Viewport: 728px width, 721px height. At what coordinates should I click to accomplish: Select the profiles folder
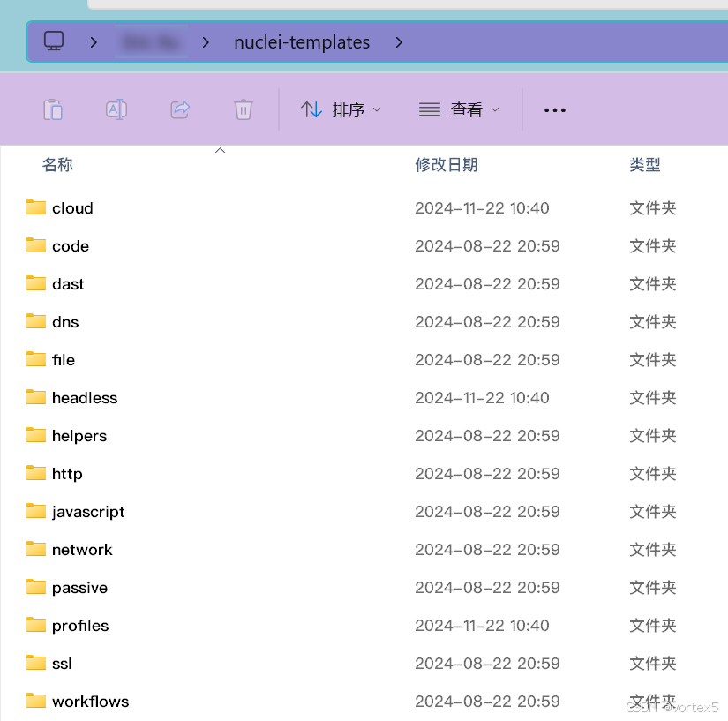(x=80, y=626)
